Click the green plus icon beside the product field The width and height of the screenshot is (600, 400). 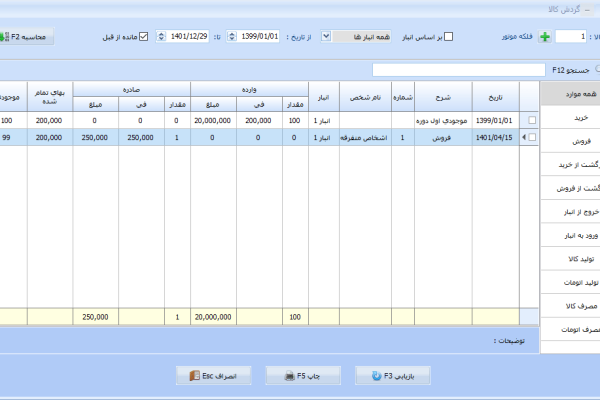point(545,37)
